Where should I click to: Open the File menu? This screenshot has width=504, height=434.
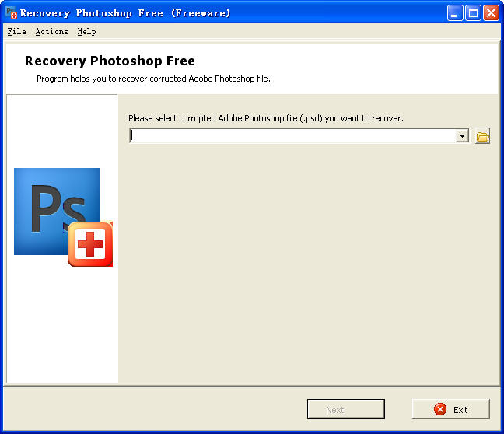click(16, 32)
